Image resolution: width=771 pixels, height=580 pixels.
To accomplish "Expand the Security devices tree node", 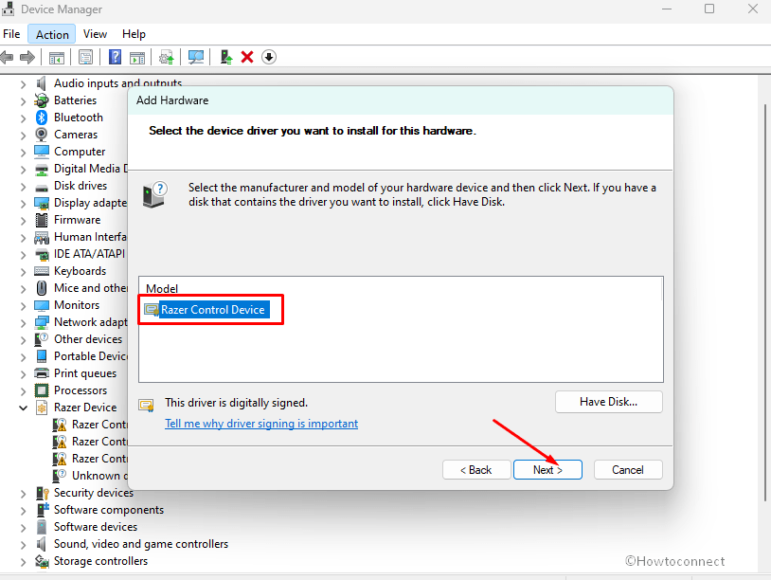I will click(23, 493).
